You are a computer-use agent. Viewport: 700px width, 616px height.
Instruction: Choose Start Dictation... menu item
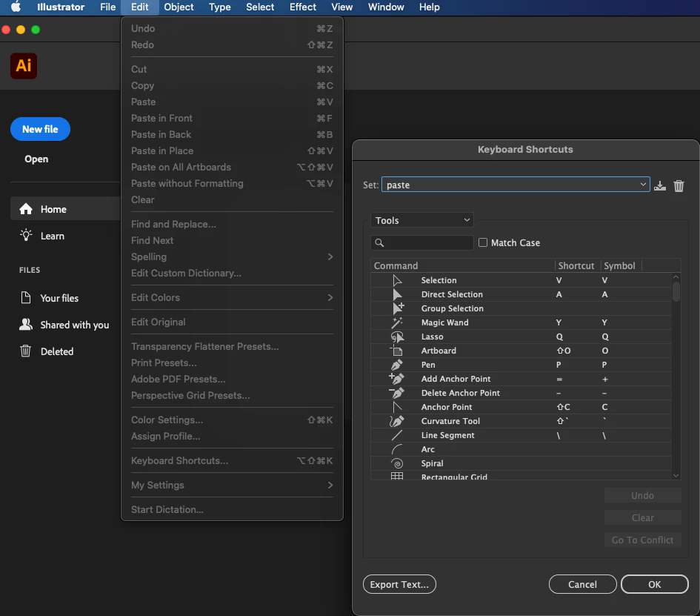click(x=232, y=510)
